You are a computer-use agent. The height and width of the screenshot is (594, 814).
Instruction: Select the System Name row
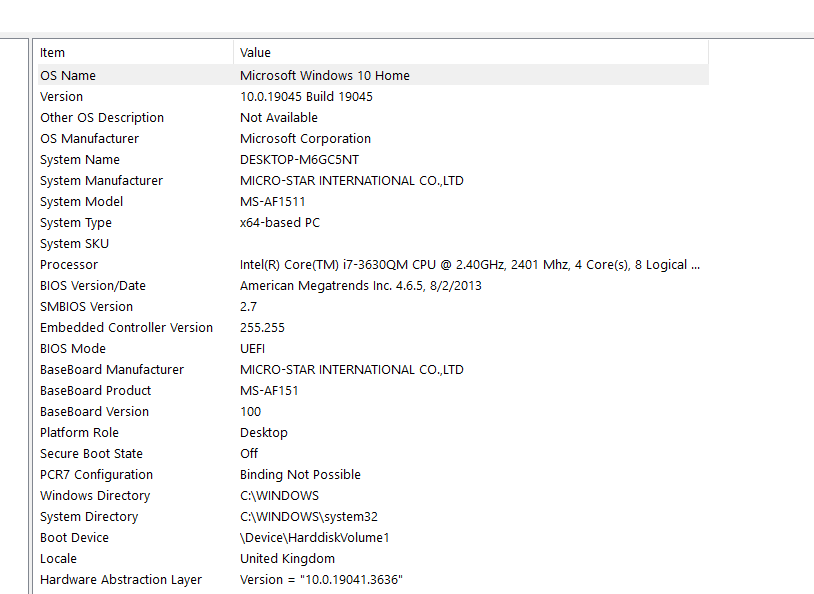coord(373,159)
